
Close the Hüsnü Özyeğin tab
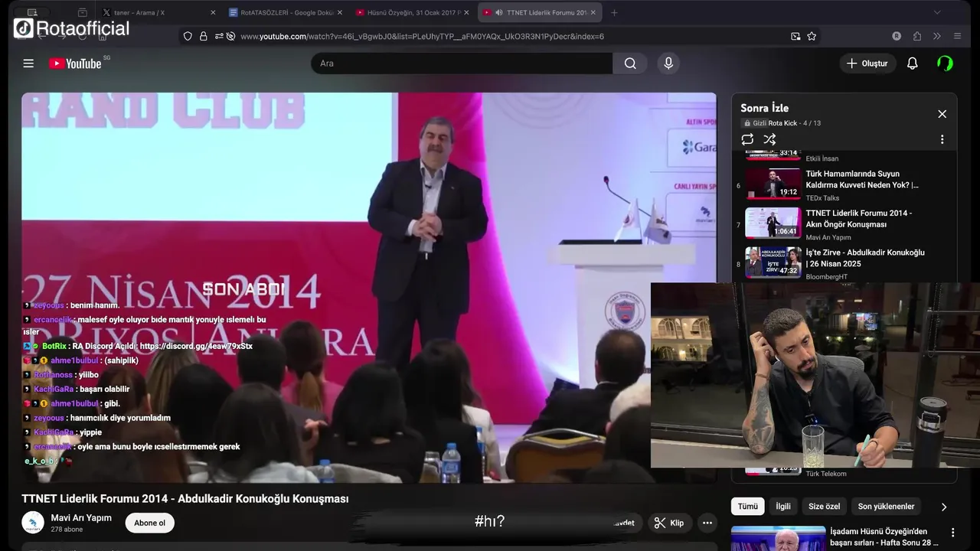(x=466, y=12)
